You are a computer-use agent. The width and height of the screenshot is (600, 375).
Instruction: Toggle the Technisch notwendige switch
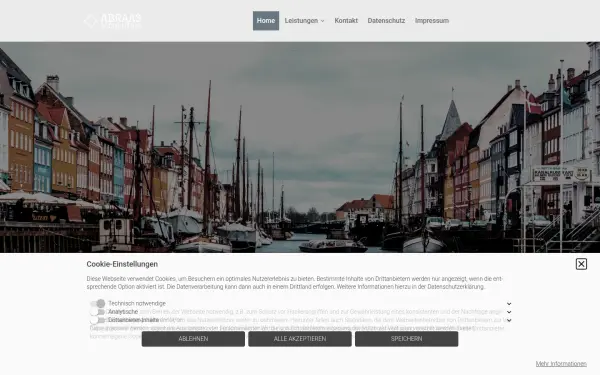[98, 303]
